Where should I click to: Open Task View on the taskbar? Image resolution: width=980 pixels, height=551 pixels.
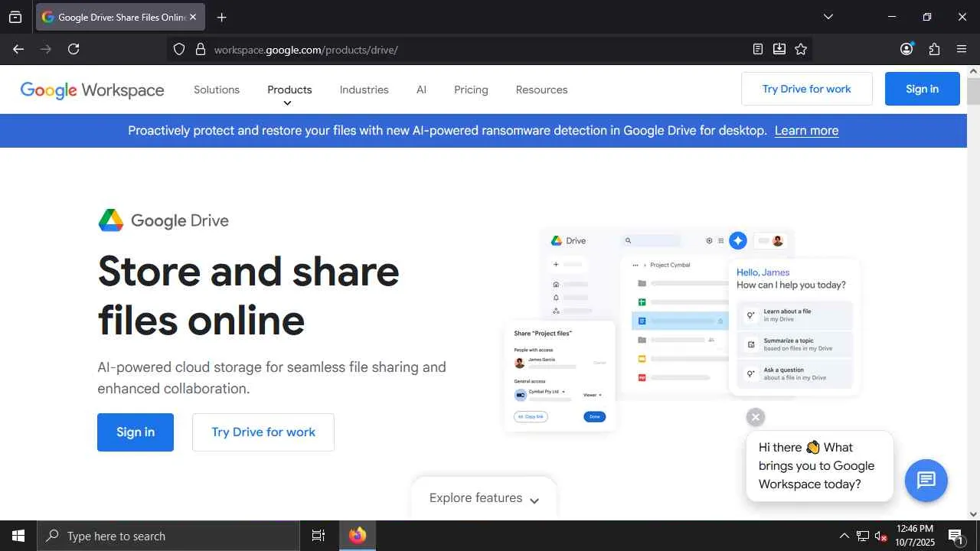318,536
